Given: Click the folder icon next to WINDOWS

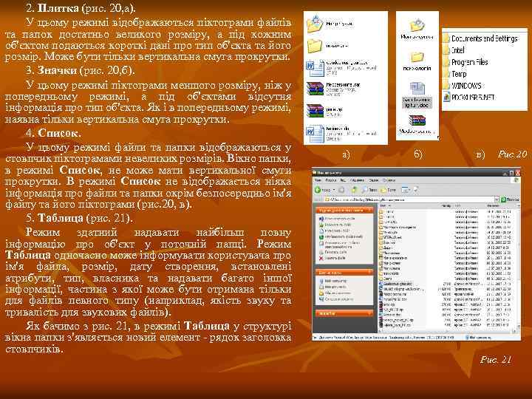Looking at the screenshot, I should [446, 86].
